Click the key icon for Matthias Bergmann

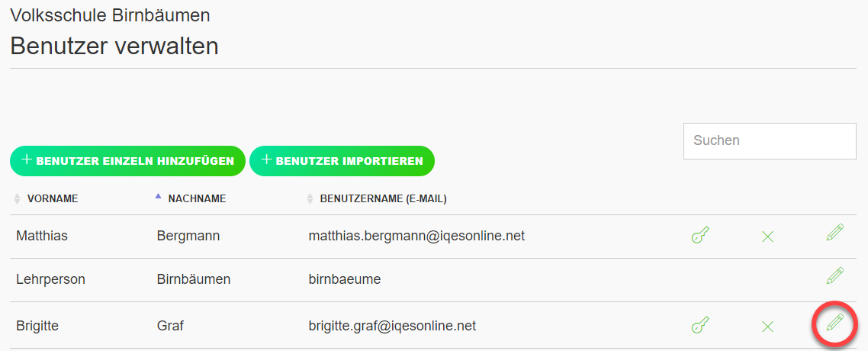[x=700, y=235]
